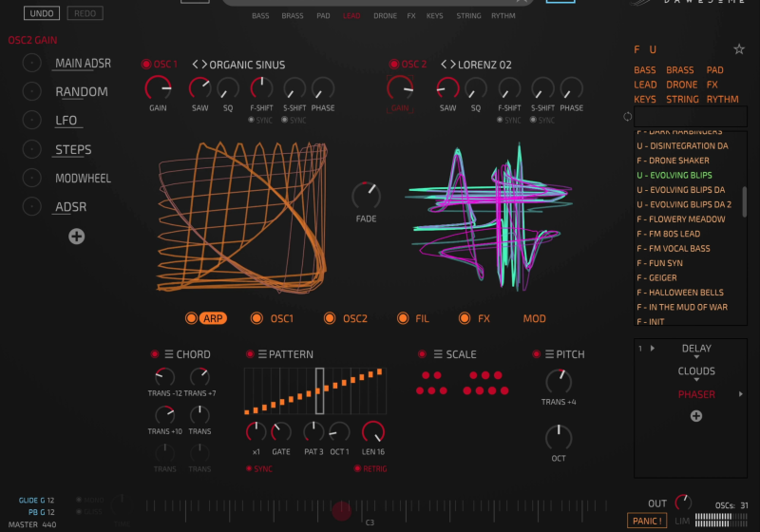Screen dimensions: 760x532
Task: Click the OSC 2 SAW knob
Action: point(447,88)
